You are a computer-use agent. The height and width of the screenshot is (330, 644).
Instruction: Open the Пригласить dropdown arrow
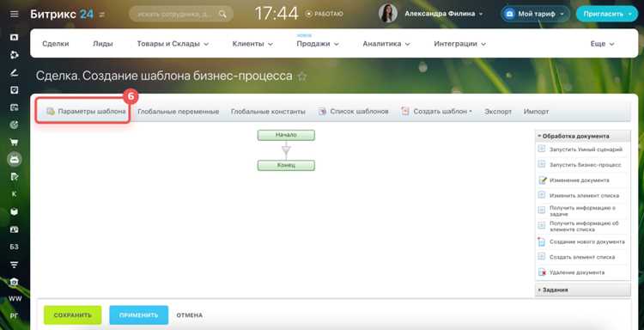click(x=630, y=14)
